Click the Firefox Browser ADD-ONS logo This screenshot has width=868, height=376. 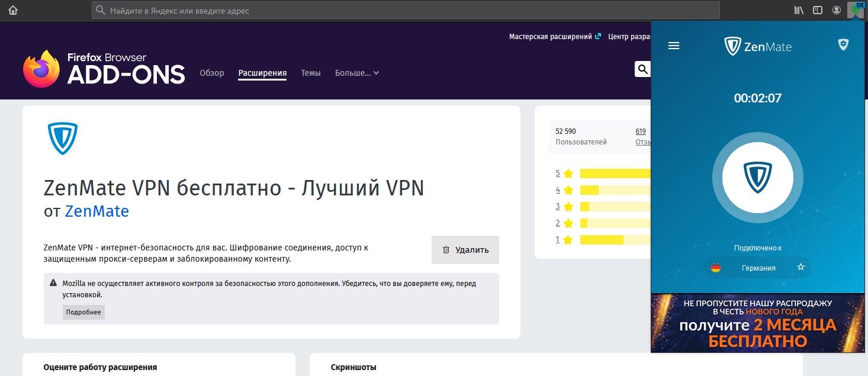click(104, 68)
